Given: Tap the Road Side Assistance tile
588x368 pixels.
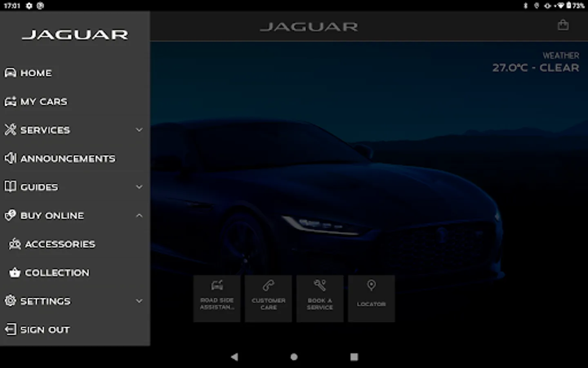Looking at the screenshot, I should 217,298.
